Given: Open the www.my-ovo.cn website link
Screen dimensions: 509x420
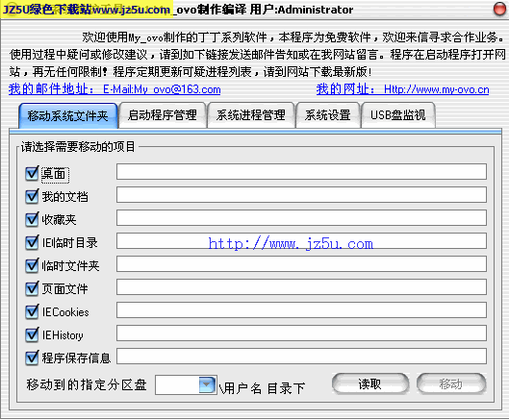Looking at the screenshot, I should (402, 89).
